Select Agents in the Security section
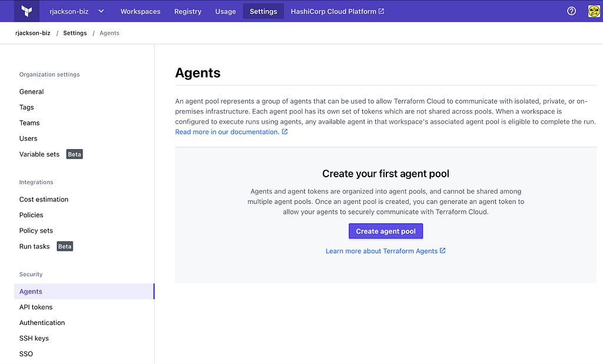The width and height of the screenshot is (603, 364). tap(84, 292)
